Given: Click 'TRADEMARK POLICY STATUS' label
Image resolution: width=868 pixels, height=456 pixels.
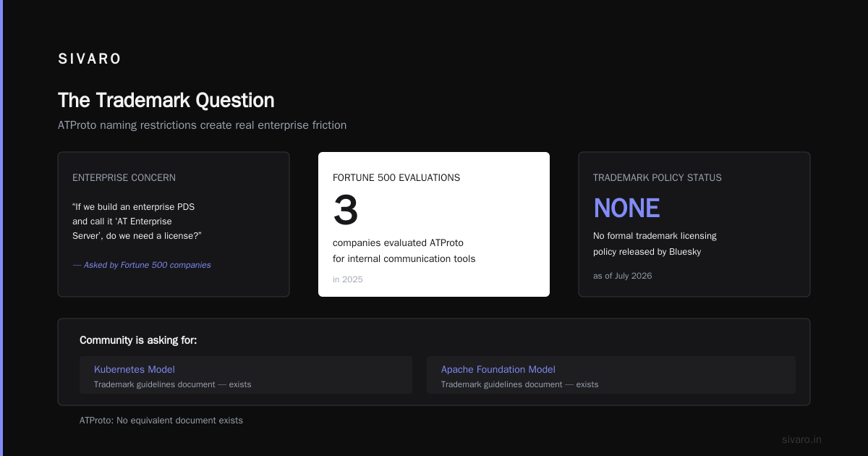Looking at the screenshot, I should tap(658, 177).
